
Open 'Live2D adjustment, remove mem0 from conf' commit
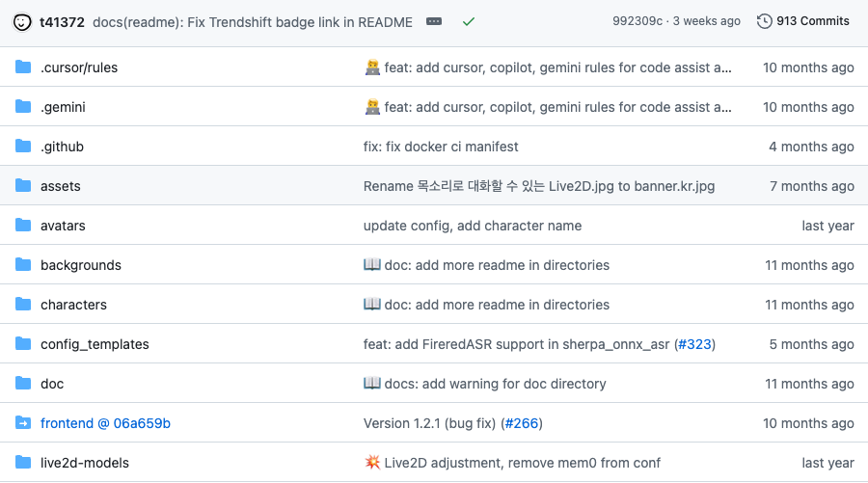coord(512,463)
